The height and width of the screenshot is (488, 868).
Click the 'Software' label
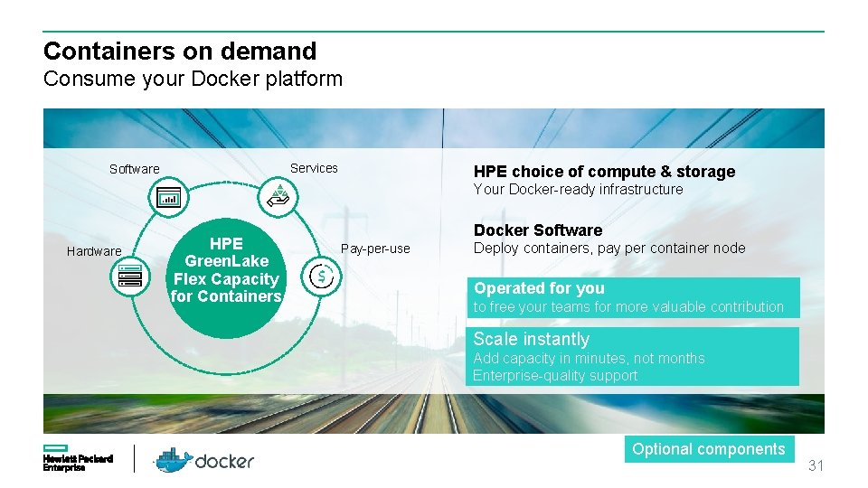click(x=134, y=169)
